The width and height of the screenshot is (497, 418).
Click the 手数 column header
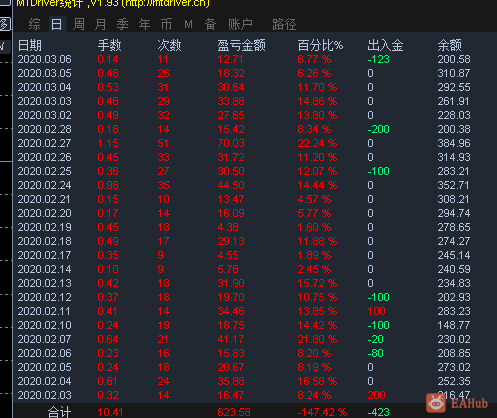[109, 45]
